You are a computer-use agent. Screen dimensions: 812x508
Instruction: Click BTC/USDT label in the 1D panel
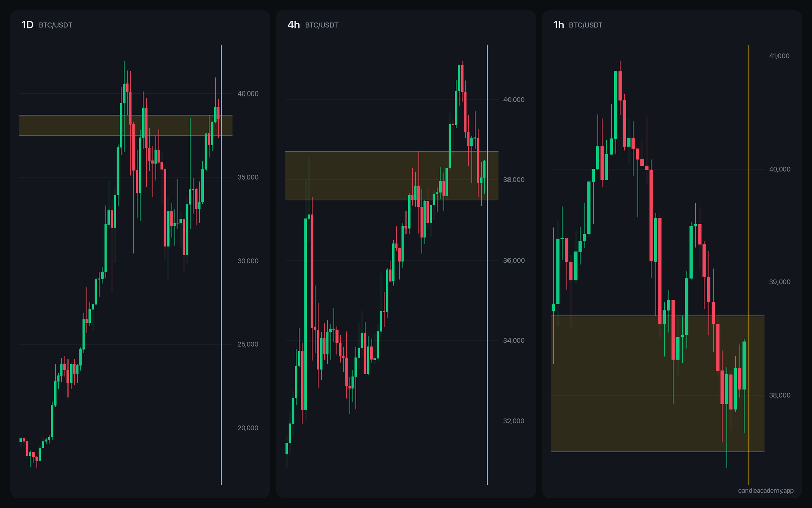point(55,25)
